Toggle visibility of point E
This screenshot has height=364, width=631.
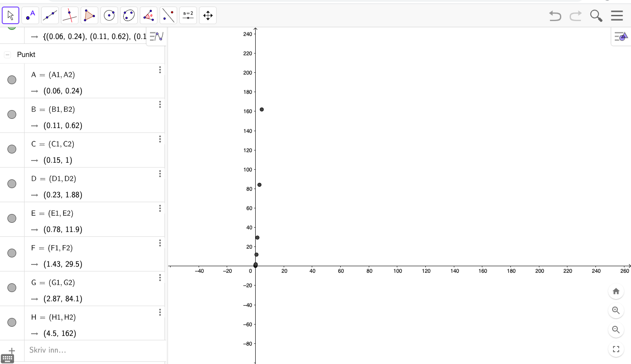[x=12, y=218]
